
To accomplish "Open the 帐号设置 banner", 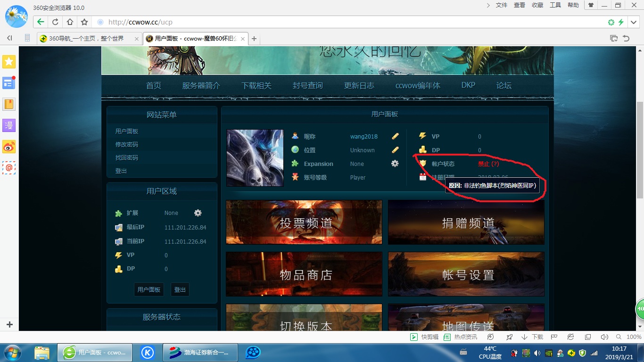I will coord(466,274).
